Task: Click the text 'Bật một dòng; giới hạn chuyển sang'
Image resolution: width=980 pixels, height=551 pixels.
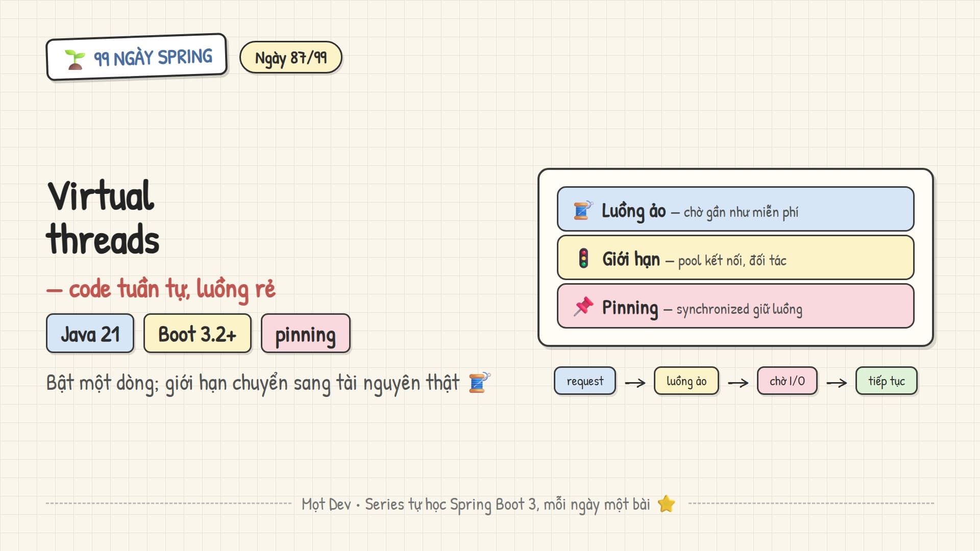Action: pyautogui.click(x=189, y=383)
